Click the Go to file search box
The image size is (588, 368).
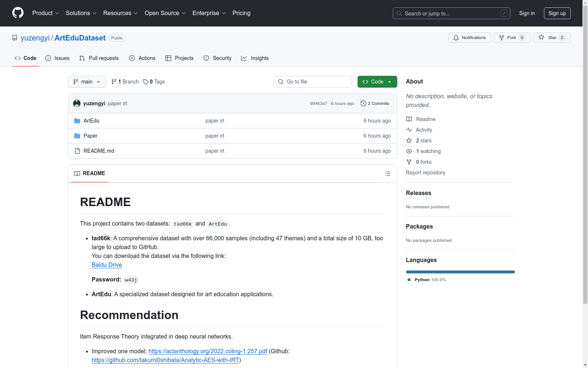point(312,82)
